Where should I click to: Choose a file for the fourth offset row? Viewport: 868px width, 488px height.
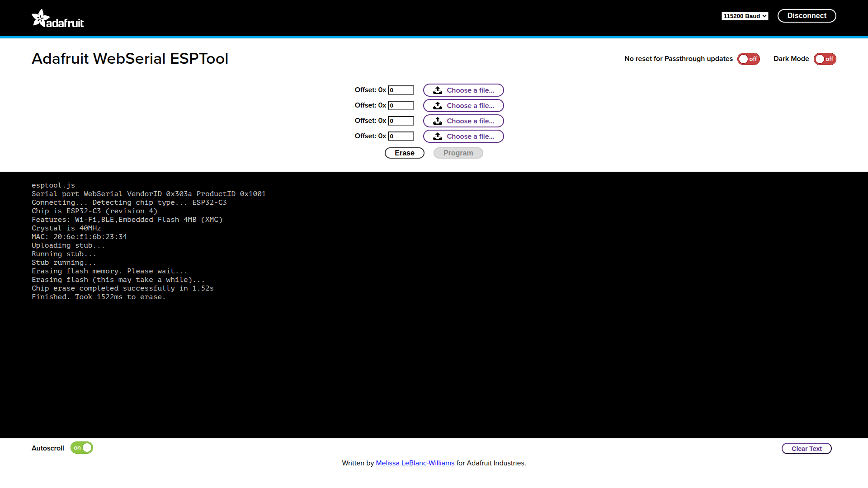463,136
